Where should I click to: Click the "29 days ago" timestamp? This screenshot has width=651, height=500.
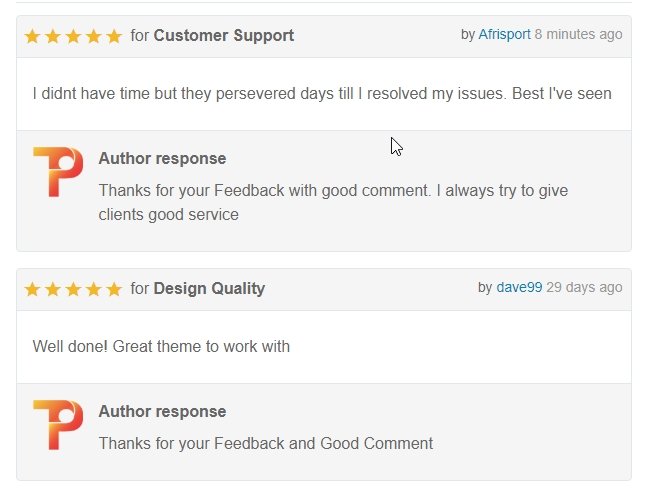point(584,288)
